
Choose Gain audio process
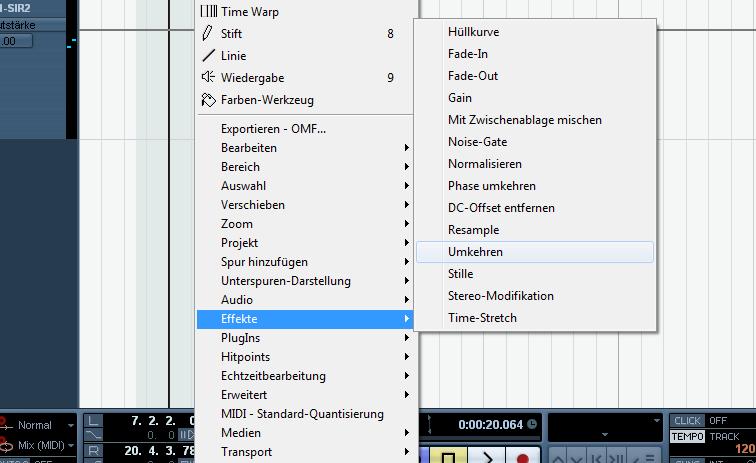point(535,98)
